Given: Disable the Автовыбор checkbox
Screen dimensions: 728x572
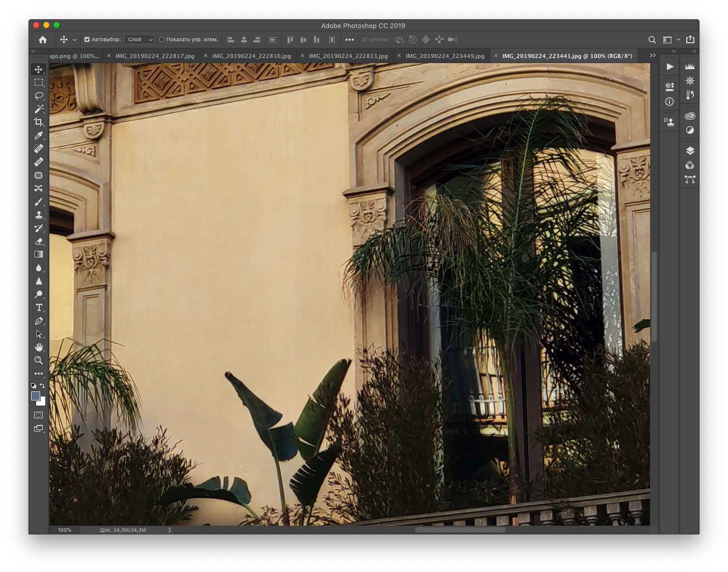Looking at the screenshot, I should pos(87,40).
